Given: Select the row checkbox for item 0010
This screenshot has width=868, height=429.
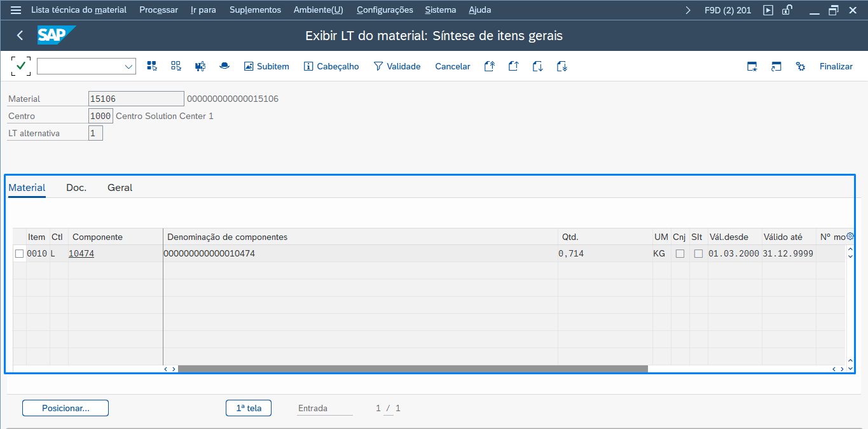Looking at the screenshot, I should pos(19,253).
